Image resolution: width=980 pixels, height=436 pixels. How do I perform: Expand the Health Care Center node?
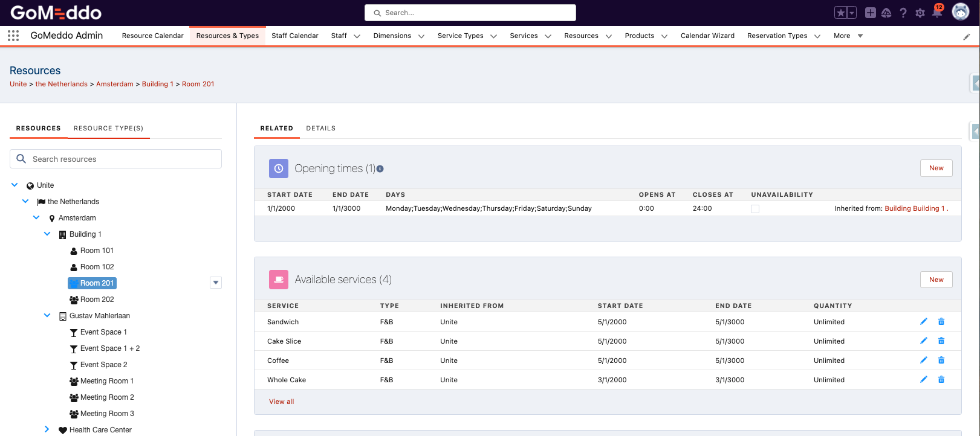pyautogui.click(x=47, y=429)
